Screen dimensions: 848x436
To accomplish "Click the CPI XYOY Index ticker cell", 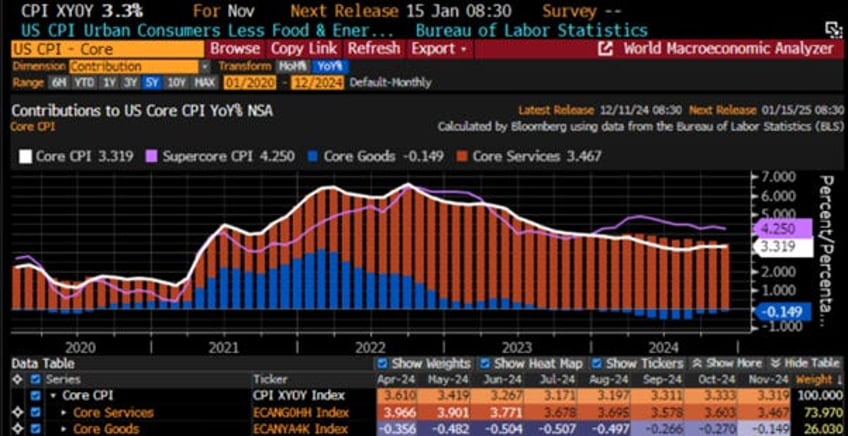I will (298, 396).
